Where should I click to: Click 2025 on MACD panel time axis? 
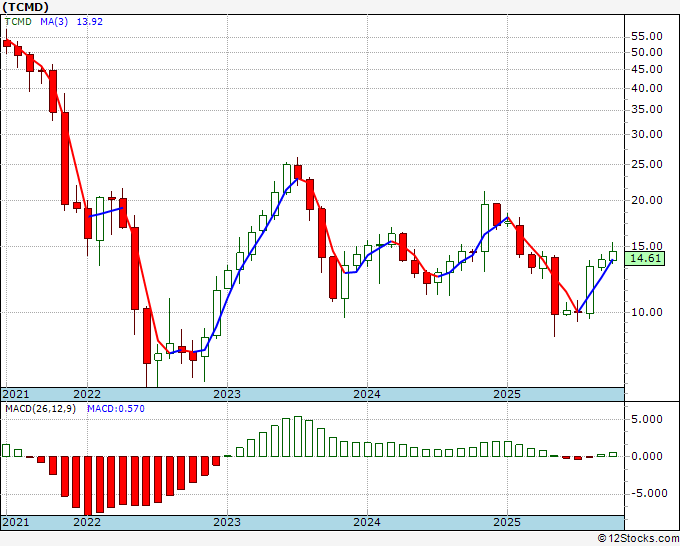coord(507,522)
